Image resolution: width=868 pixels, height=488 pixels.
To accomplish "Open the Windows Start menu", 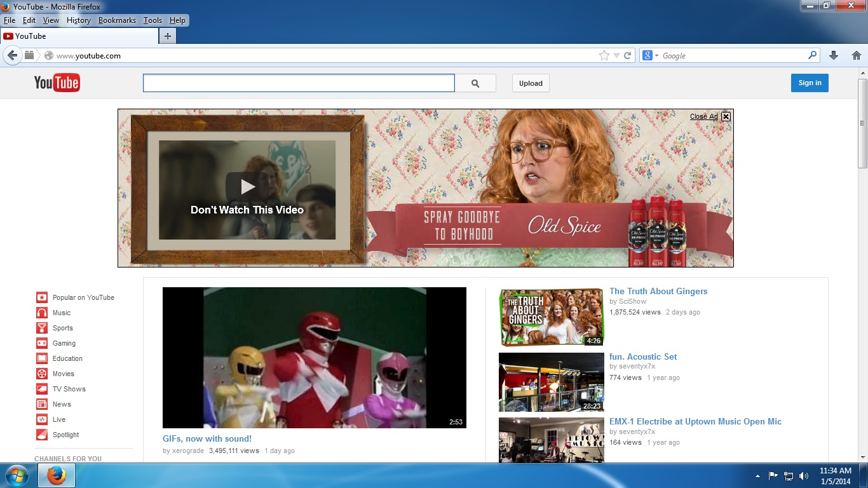I will tap(16, 475).
